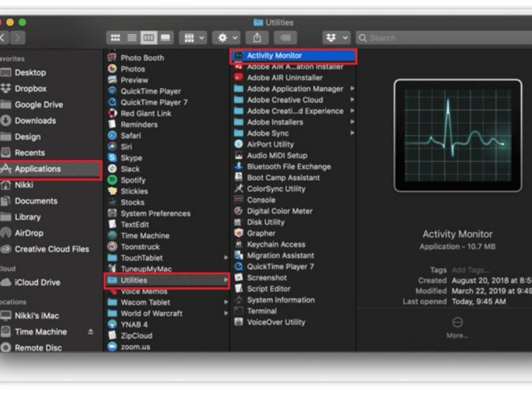Switch to gallery view
Image resolution: width=532 pixels, height=399 pixels.
(x=166, y=37)
